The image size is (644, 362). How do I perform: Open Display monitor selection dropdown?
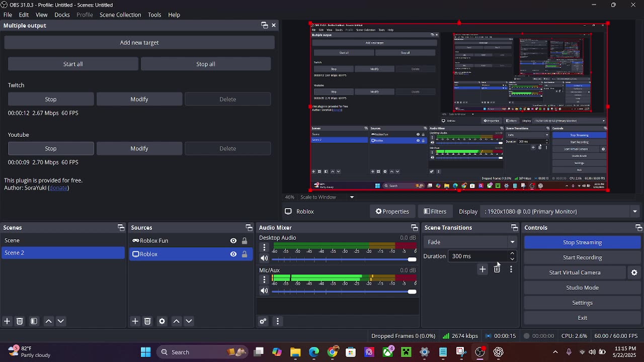point(560,212)
